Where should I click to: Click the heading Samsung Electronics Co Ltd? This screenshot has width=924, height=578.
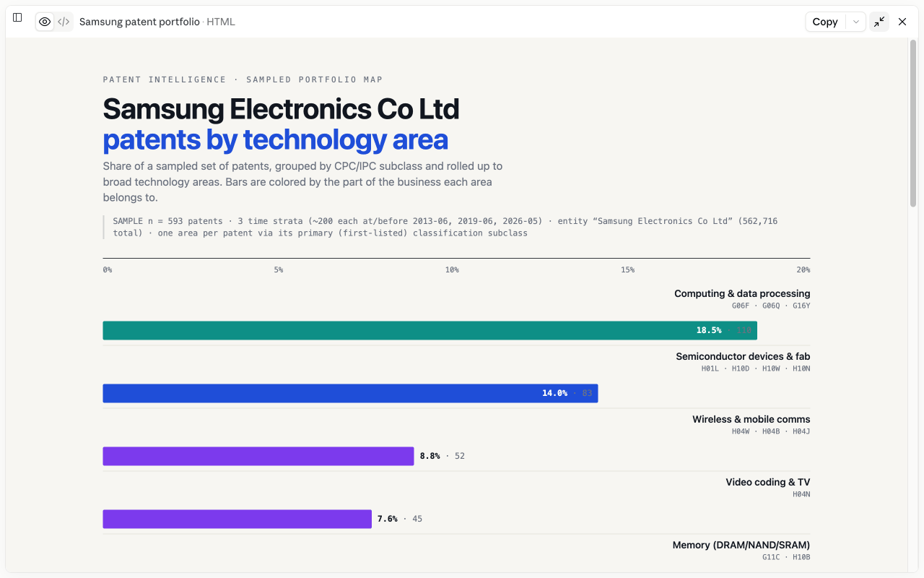(281, 109)
